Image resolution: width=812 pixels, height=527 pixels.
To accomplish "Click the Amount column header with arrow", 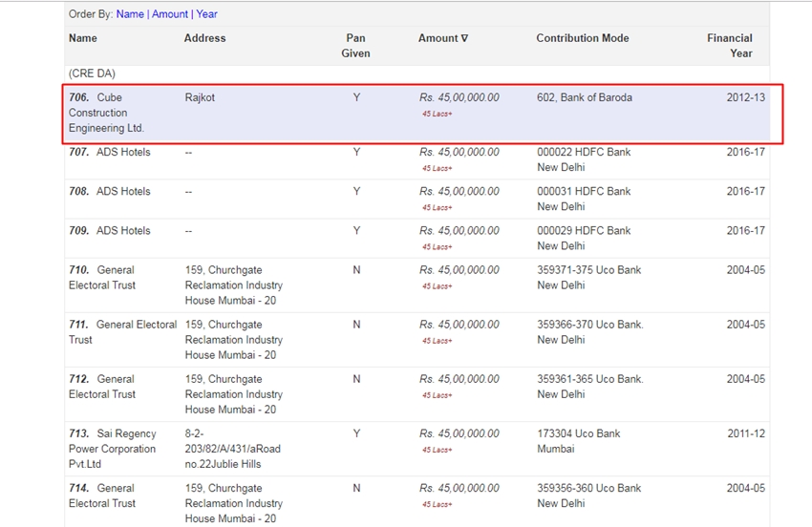I will click(x=443, y=38).
